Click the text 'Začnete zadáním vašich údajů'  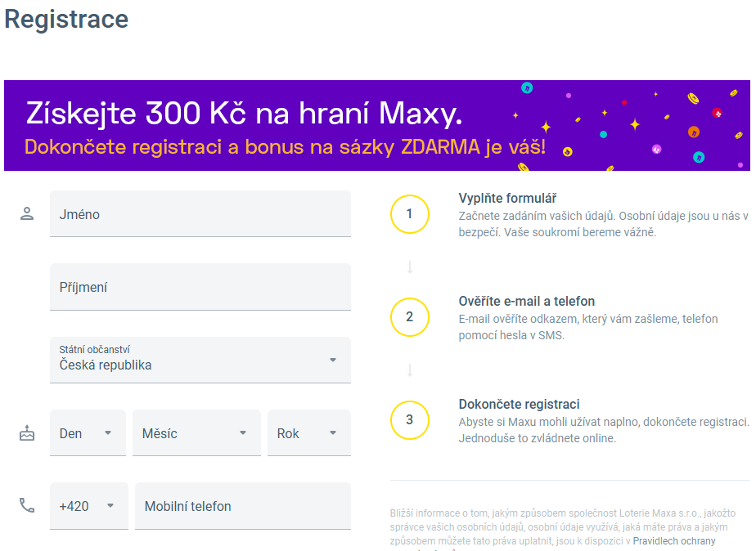coord(537,216)
